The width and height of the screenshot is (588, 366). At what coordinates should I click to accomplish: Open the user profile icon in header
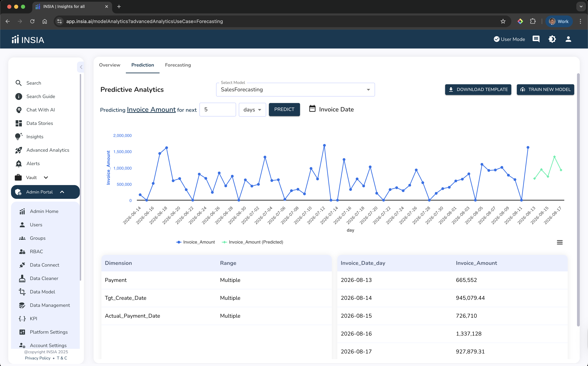(x=568, y=39)
